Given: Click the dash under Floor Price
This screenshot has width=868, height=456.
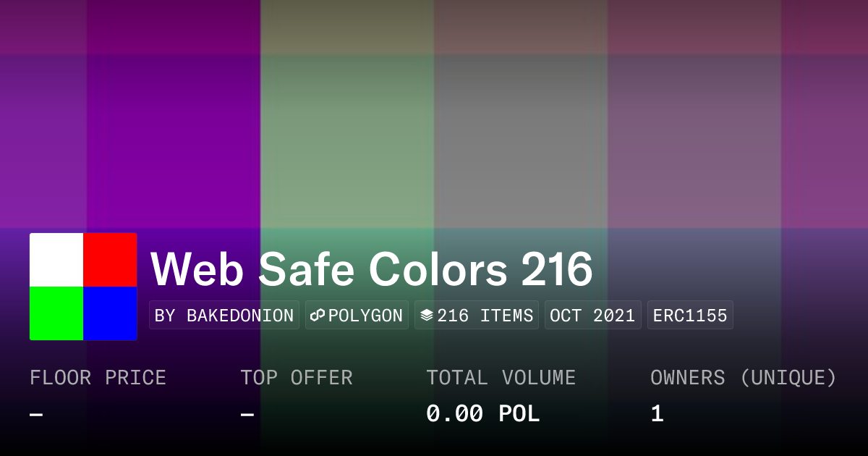Looking at the screenshot, I should [x=36, y=415].
